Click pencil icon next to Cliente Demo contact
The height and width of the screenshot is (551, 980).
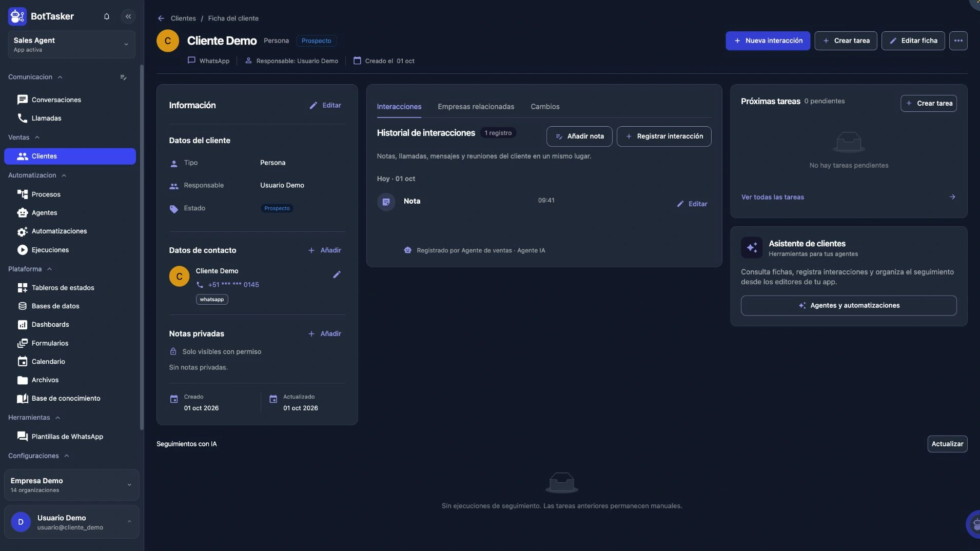pyautogui.click(x=337, y=275)
